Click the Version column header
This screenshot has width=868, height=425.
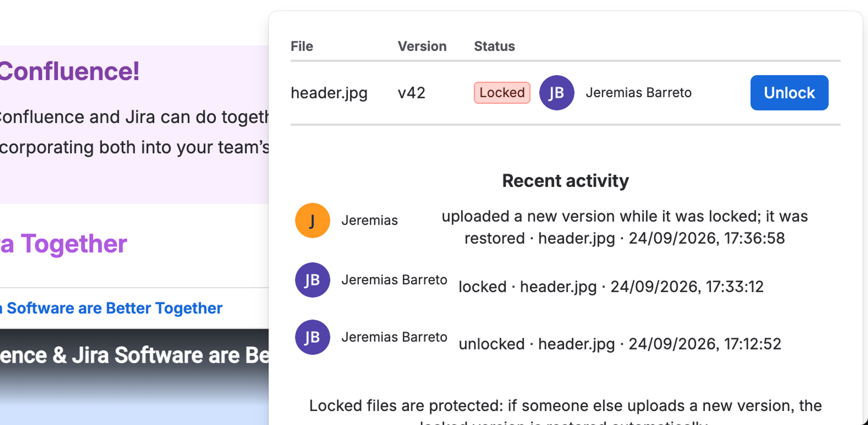[422, 46]
